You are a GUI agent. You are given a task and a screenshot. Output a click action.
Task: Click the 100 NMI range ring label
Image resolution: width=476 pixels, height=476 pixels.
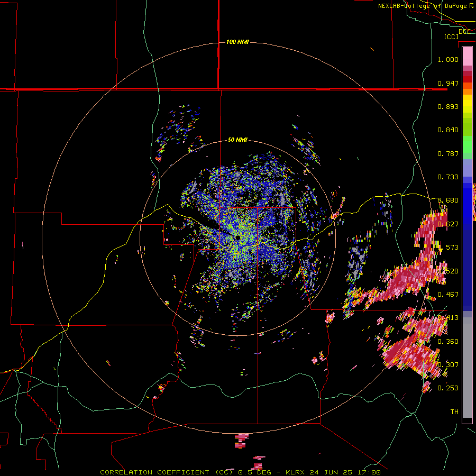tap(237, 42)
